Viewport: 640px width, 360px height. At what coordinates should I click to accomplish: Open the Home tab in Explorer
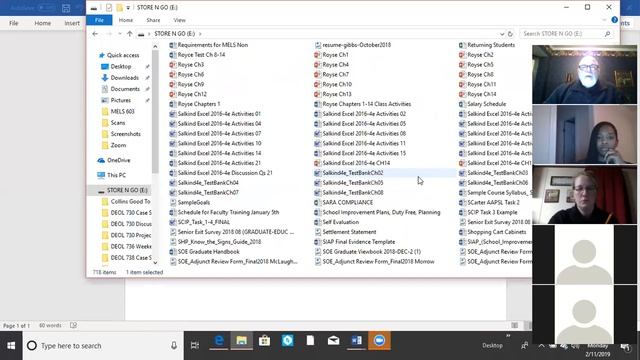click(126, 20)
